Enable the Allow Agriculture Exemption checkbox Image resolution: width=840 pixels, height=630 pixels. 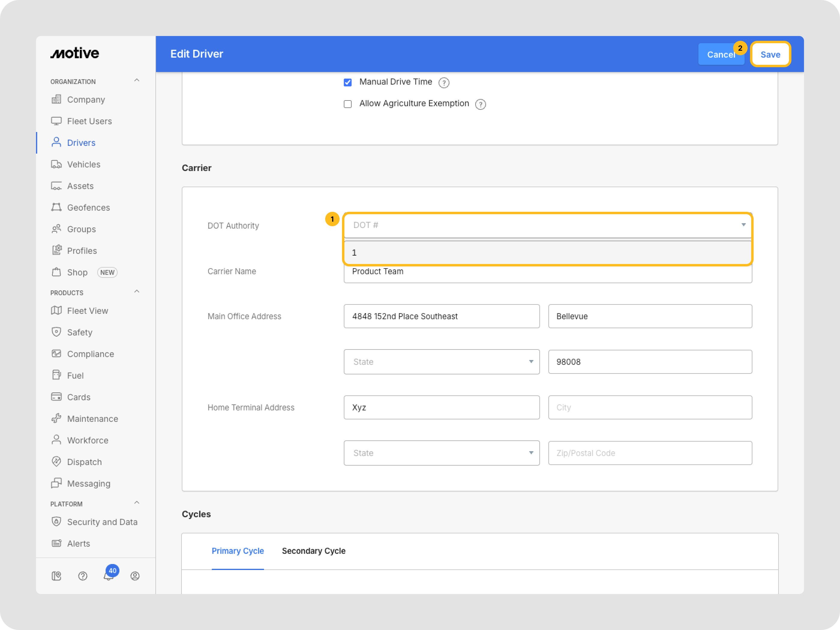click(347, 104)
